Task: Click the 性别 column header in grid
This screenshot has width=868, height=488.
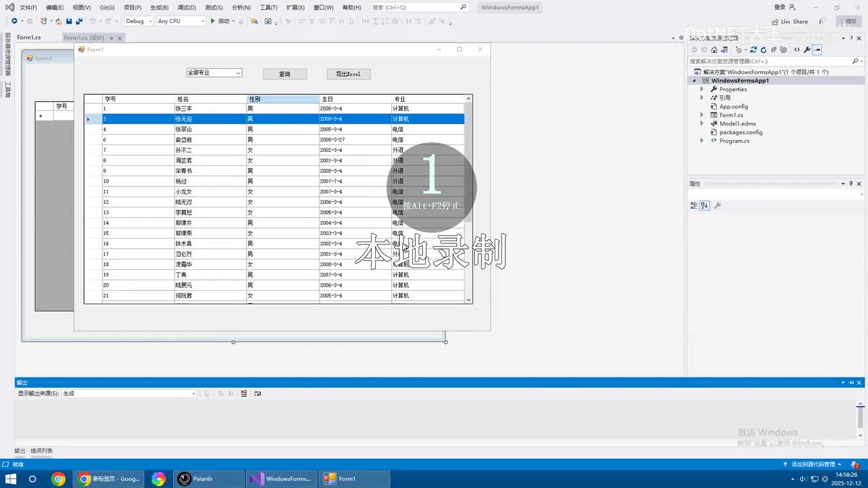Action: click(x=283, y=99)
